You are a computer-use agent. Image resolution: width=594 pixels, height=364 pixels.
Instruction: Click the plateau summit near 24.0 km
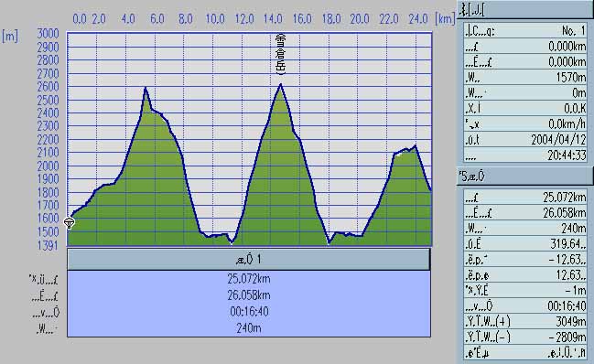[416, 146]
